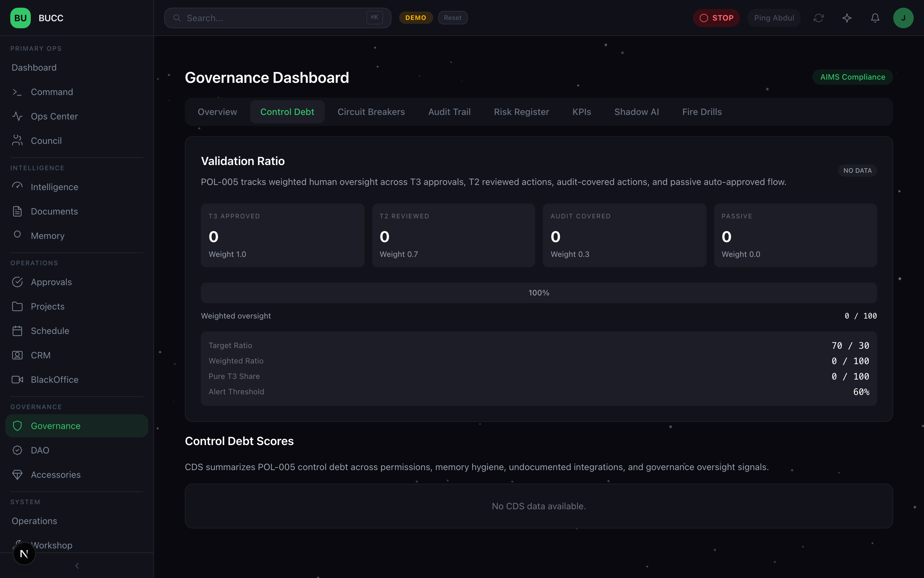
Task: Open Accessories via its gem icon
Action: [17, 475]
